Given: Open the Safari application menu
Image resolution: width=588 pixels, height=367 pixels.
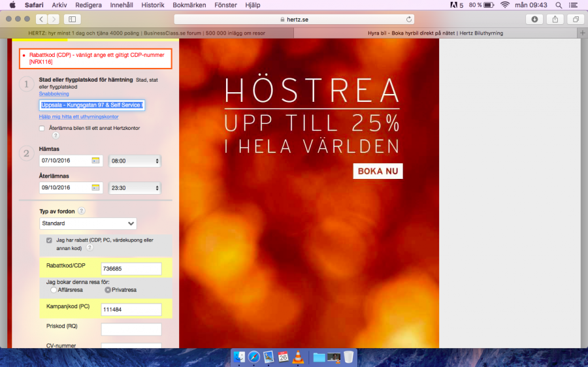Looking at the screenshot, I should 34,5.
